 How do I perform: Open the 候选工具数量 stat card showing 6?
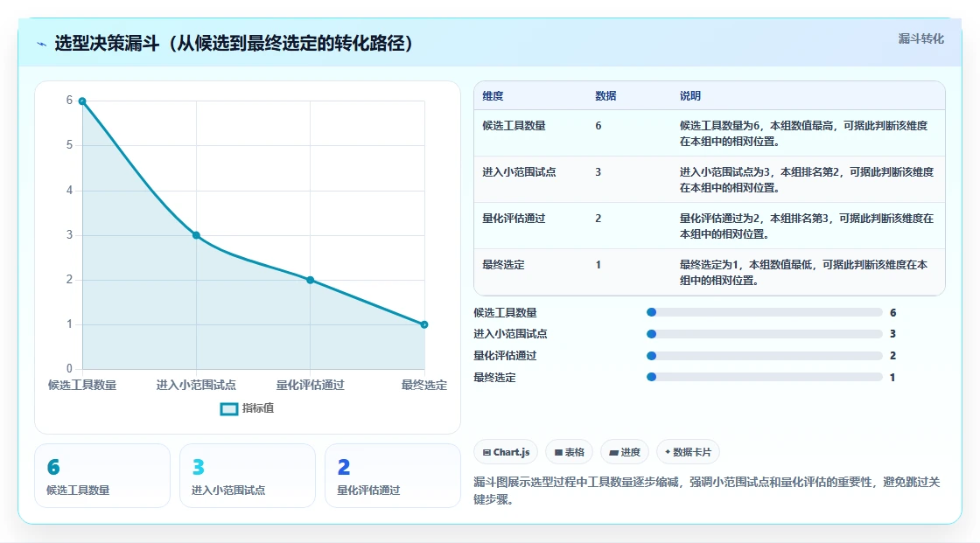pos(102,476)
